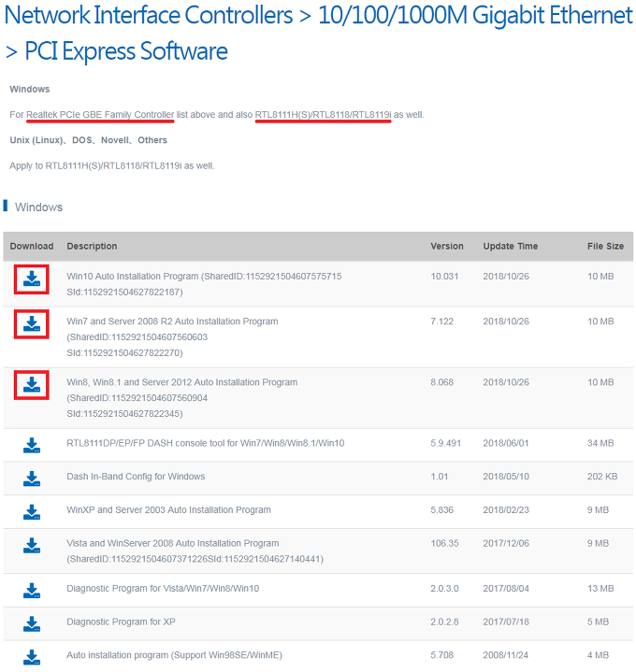
Task: Download Win8, Win8.1 and Server 2012 driver
Action: [31, 385]
